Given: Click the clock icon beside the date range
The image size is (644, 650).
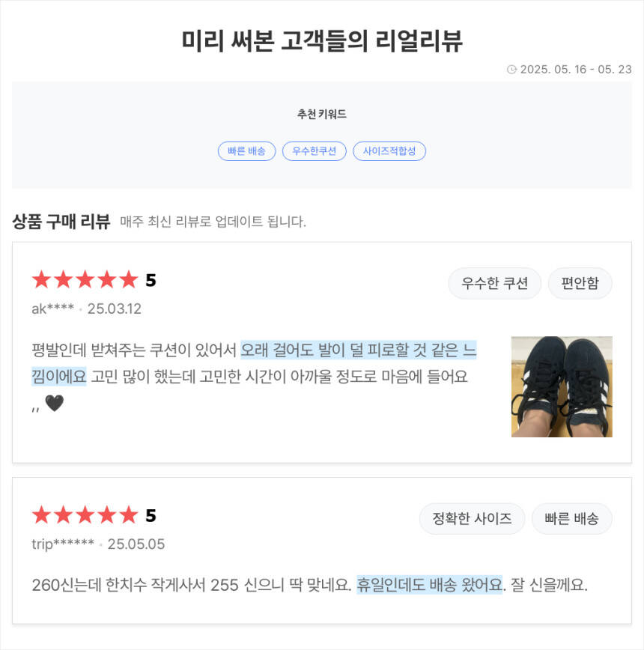Looking at the screenshot, I should (x=512, y=70).
